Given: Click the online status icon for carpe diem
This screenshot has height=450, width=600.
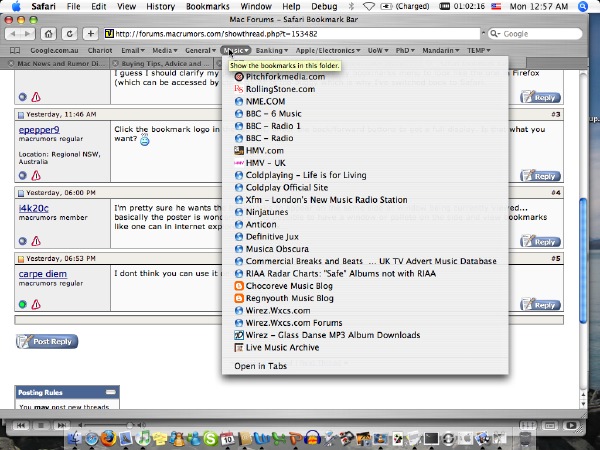Looking at the screenshot, I should [23, 304].
